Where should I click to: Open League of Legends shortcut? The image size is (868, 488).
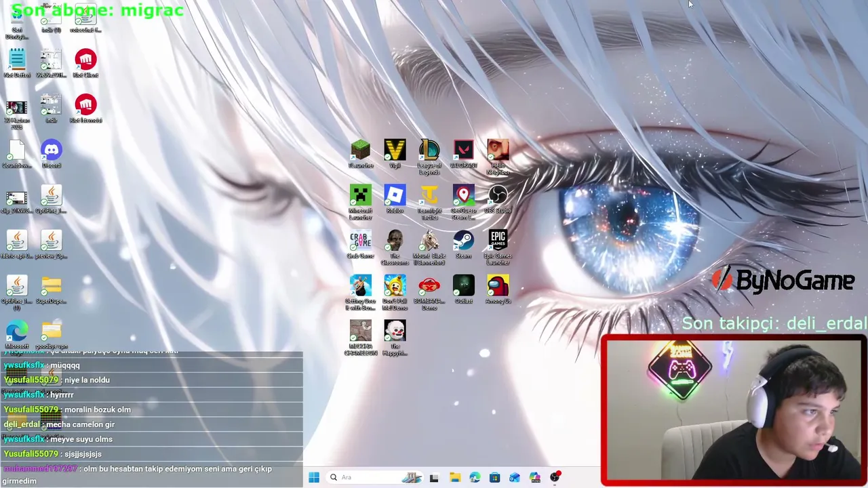(429, 150)
